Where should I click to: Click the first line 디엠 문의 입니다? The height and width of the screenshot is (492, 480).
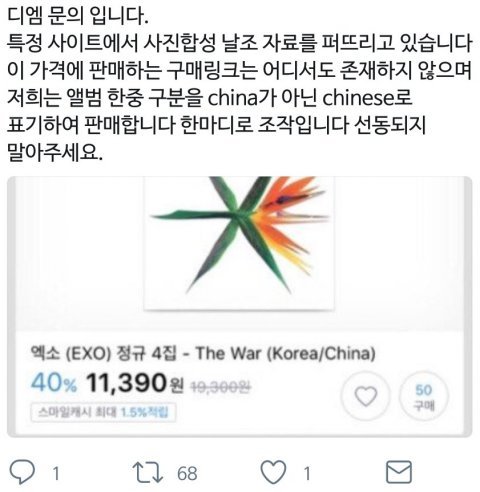[x=78, y=16]
